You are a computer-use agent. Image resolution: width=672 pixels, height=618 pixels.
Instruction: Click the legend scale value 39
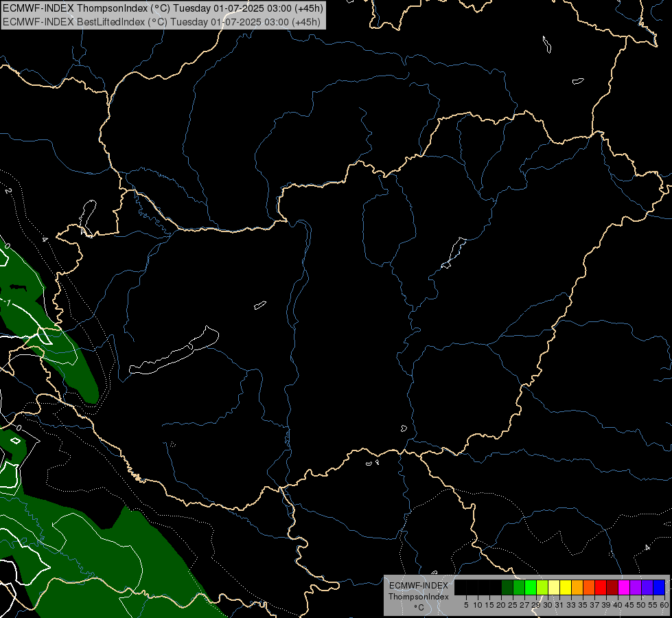[x=606, y=605]
